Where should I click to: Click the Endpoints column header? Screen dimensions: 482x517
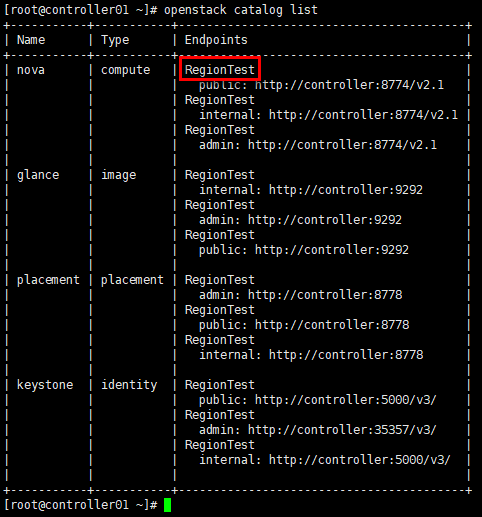(216, 40)
